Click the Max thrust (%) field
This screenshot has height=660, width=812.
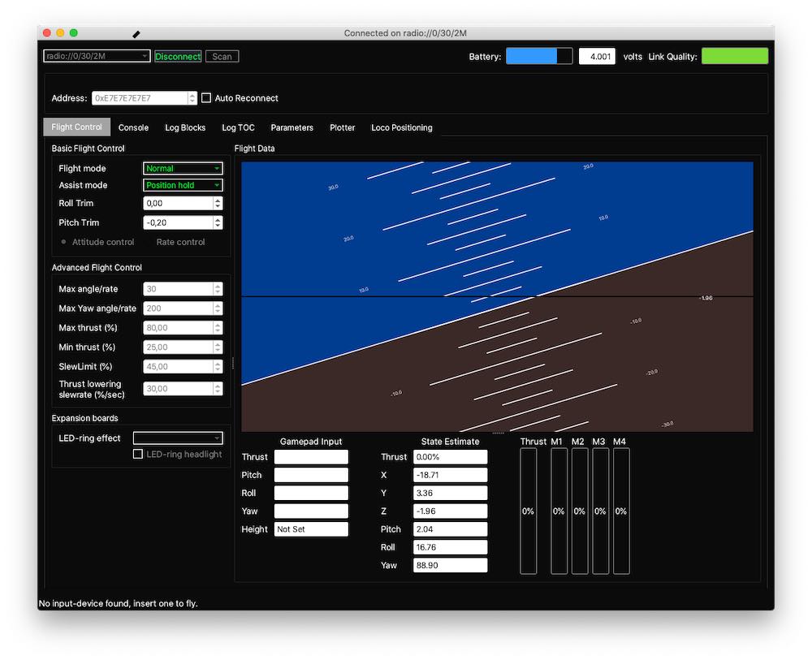[178, 328]
